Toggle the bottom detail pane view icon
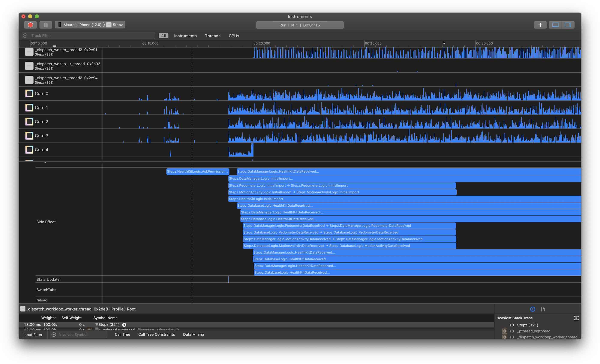This screenshot has height=364, width=600. 555,25
